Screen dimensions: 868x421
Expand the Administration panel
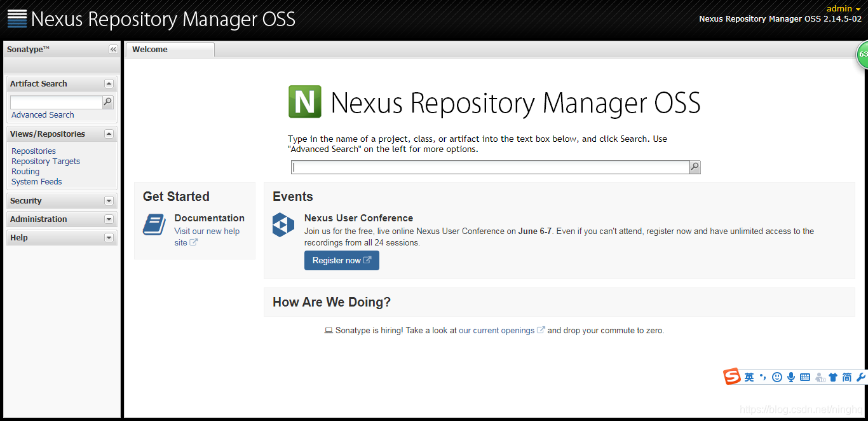(109, 219)
